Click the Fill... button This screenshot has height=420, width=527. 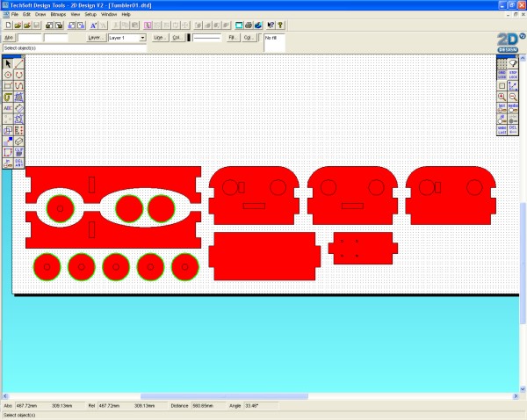point(233,38)
